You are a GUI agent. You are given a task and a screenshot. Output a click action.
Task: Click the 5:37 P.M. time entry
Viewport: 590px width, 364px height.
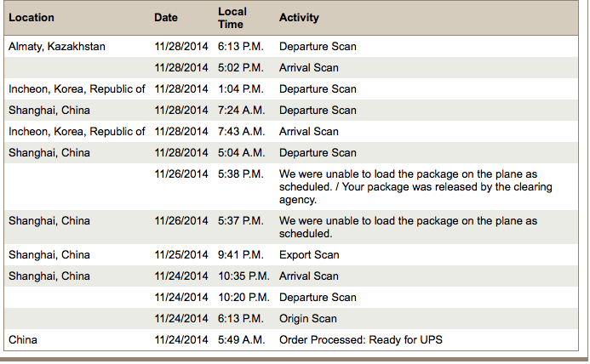pyautogui.click(x=240, y=221)
